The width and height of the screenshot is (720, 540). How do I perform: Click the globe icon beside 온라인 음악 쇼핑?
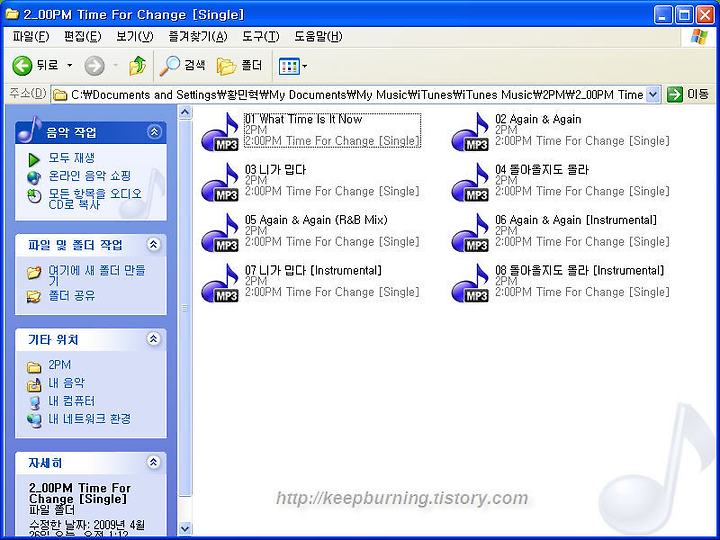34,177
